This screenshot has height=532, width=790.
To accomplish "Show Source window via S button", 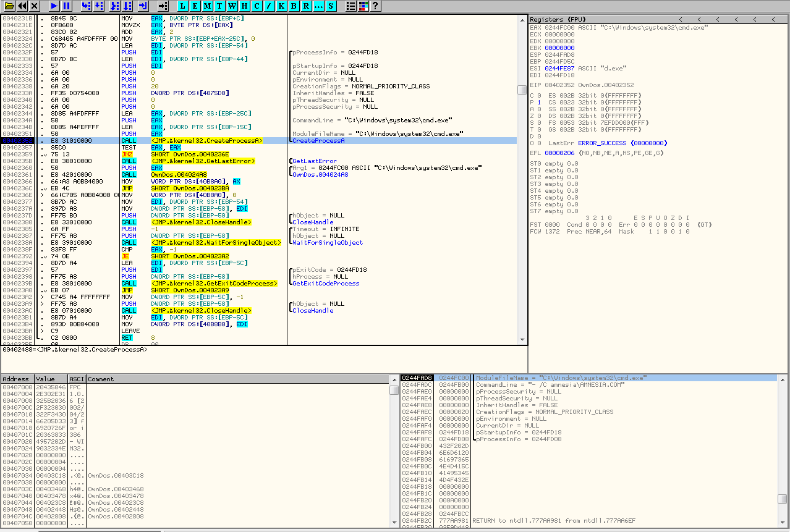I will click(331, 6).
